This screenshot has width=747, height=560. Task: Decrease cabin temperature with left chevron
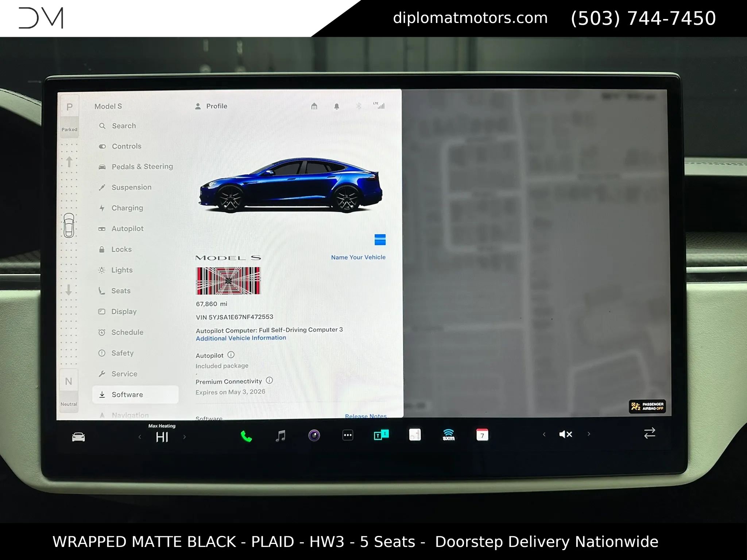tap(140, 437)
